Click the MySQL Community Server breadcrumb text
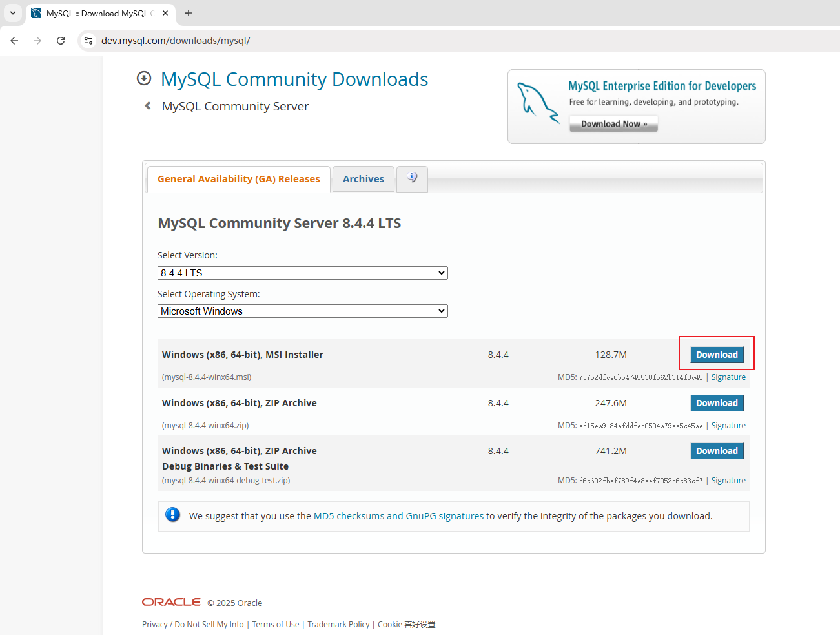Viewport: 840px width, 635px height. [235, 106]
